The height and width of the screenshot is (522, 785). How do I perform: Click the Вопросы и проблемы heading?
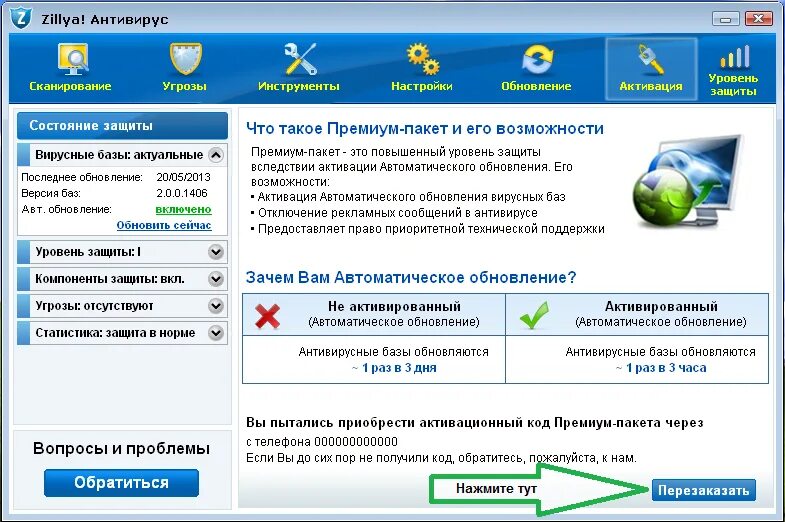coord(121,448)
